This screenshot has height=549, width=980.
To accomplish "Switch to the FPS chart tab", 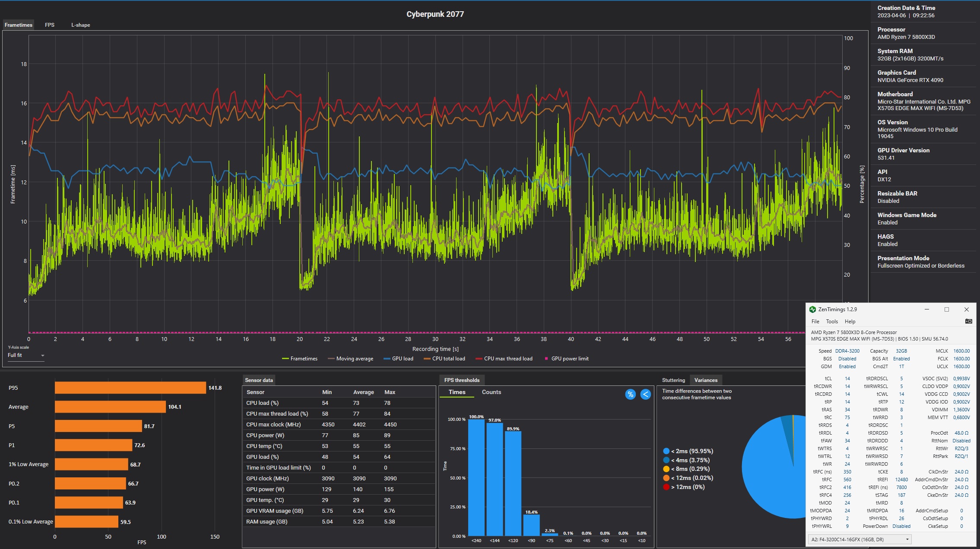I will (x=50, y=25).
